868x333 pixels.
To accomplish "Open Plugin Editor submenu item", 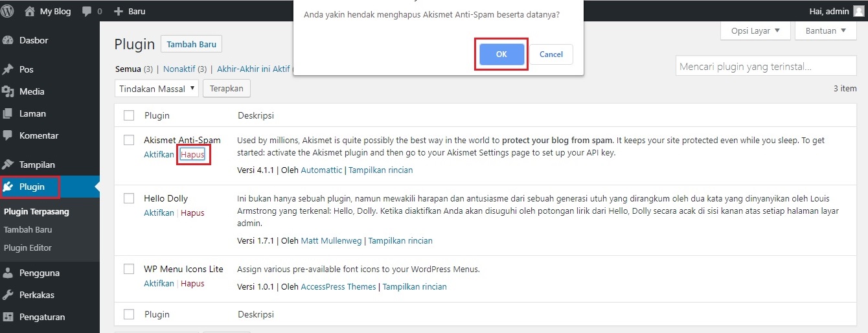I will tap(28, 247).
